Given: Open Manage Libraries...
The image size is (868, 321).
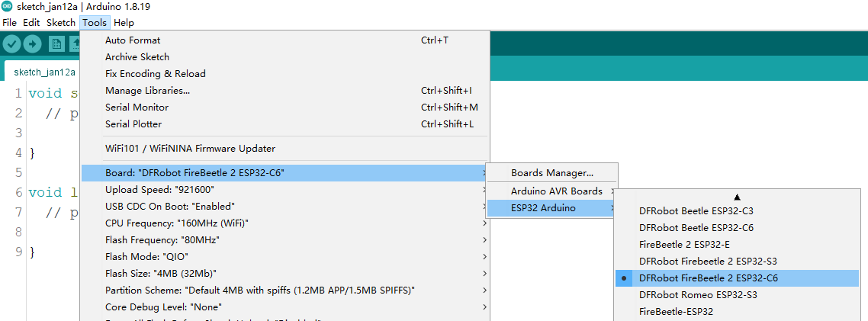Looking at the screenshot, I should pyautogui.click(x=285, y=90).
